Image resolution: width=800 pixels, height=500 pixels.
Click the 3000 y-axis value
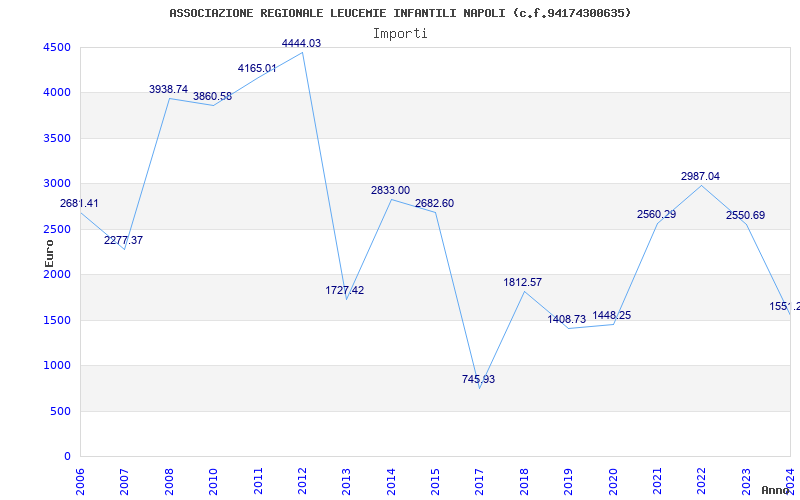click(57, 184)
